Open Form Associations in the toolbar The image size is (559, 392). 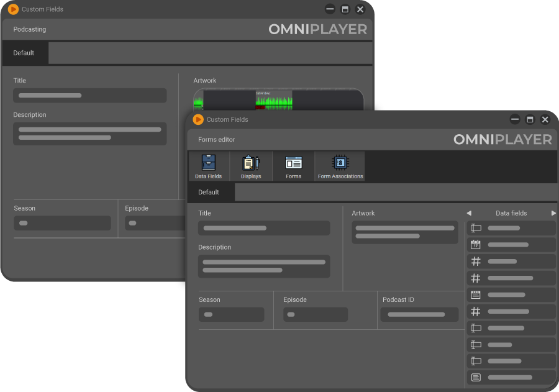(340, 166)
